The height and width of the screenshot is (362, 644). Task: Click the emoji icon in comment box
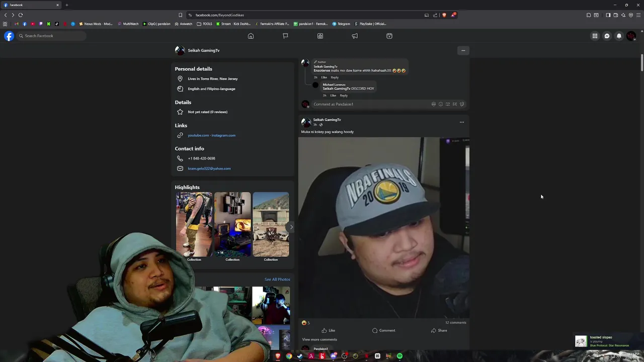[x=441, y=104]
